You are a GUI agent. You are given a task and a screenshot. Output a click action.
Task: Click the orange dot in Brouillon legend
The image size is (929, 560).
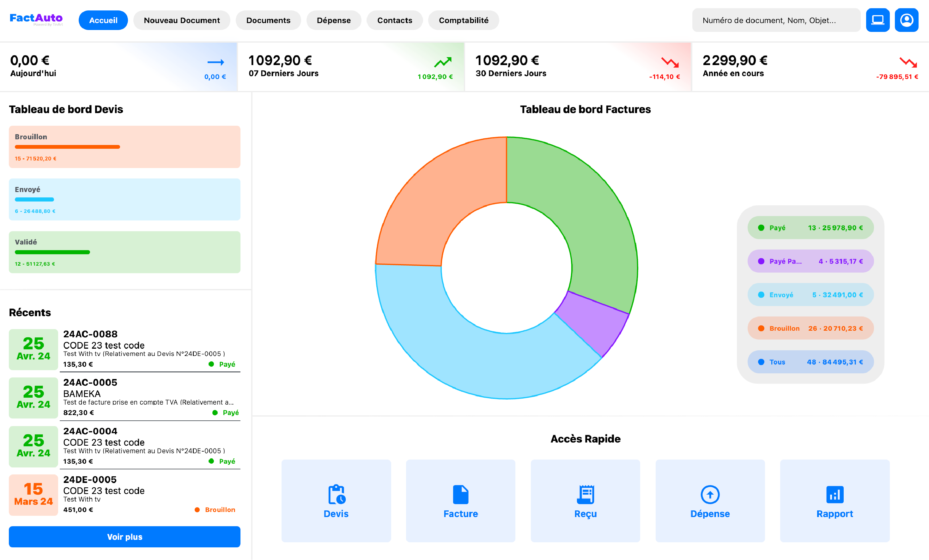[761, 328]
